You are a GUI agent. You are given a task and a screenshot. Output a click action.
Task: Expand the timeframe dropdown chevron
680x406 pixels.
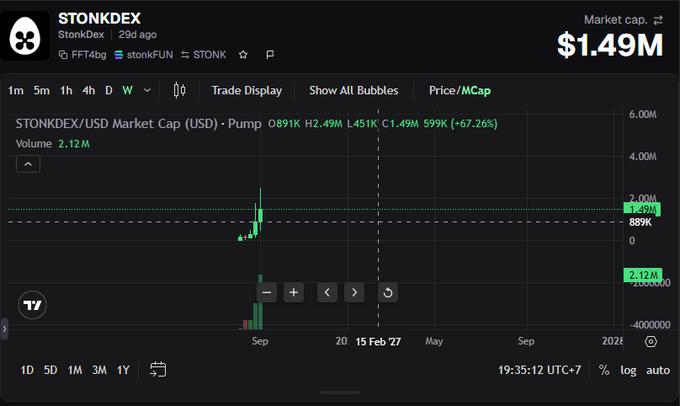pyautogui.click(x=147, y=90)
